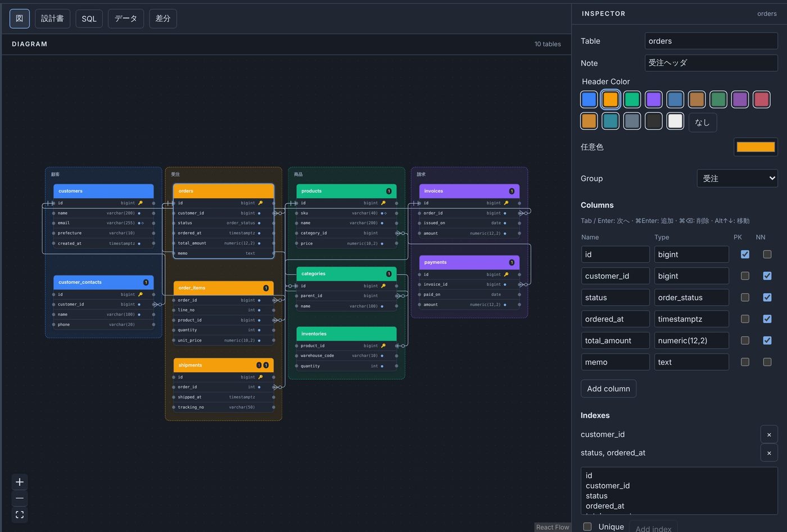
Task: Open the SQL tab
Action: (x=89, y=19)
